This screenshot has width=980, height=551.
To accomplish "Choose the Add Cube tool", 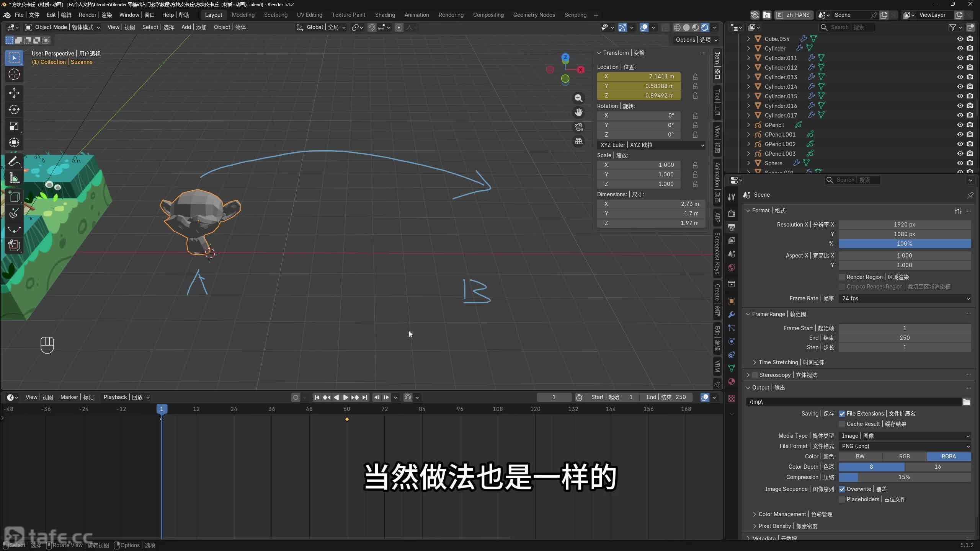I will point(14,196).
